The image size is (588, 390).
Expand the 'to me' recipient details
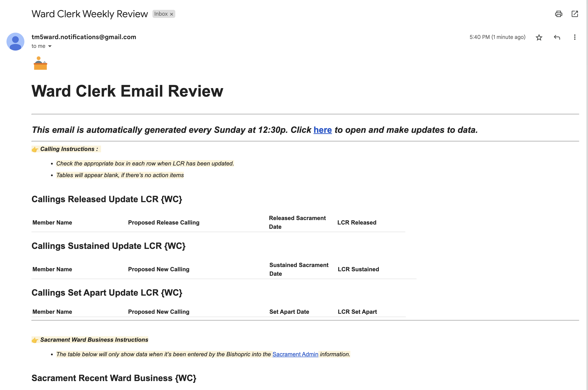(x=38, y=46)
